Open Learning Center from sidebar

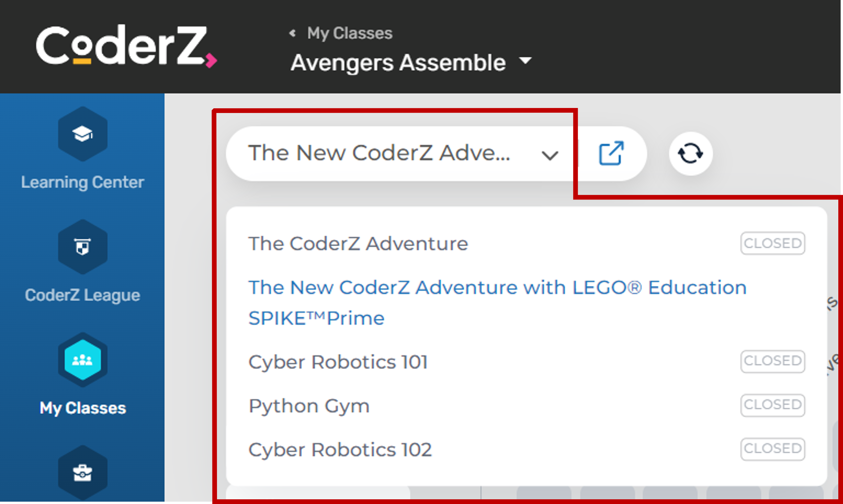pyautogui.click(x=83, y=134)
